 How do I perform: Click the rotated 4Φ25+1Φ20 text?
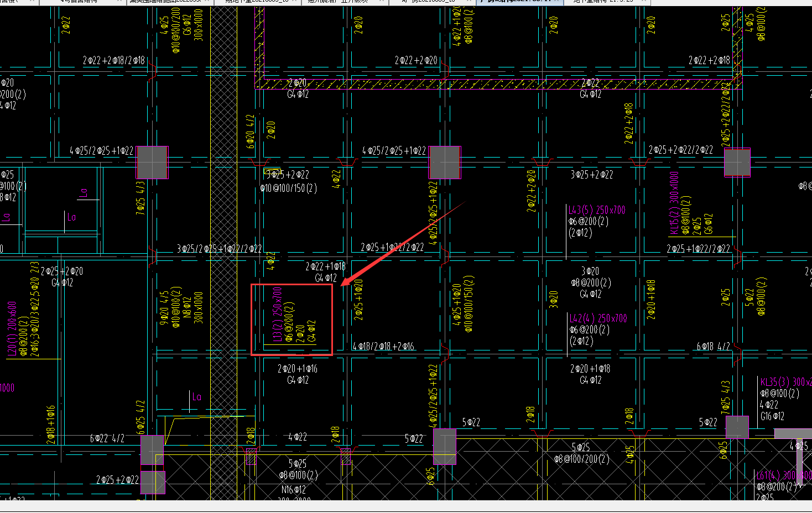pyautogui.click(x=457, y=305)
